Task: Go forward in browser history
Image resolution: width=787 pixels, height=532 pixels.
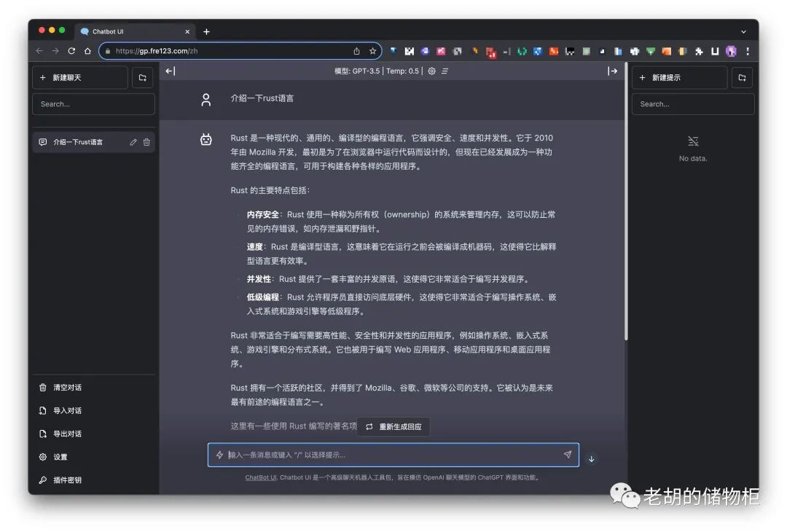Action: pyautogui.click(x=55, y=51)
